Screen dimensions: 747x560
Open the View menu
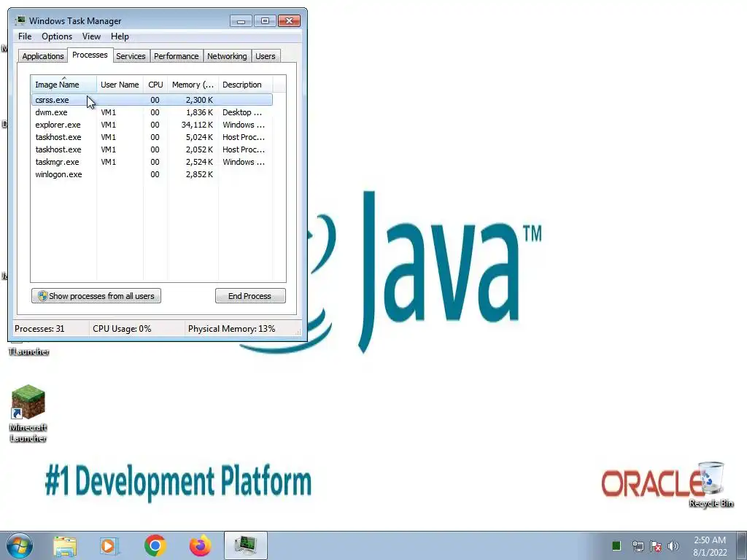point(91,36)
